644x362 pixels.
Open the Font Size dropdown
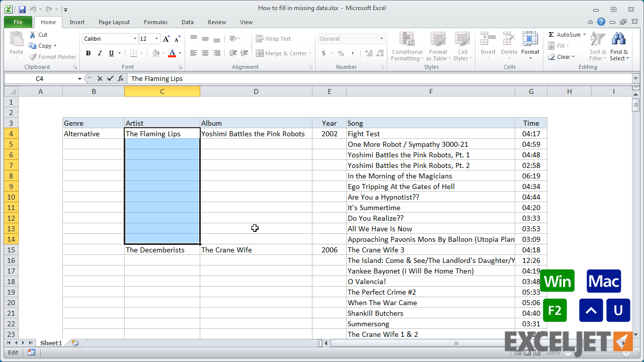click(155, 39)
